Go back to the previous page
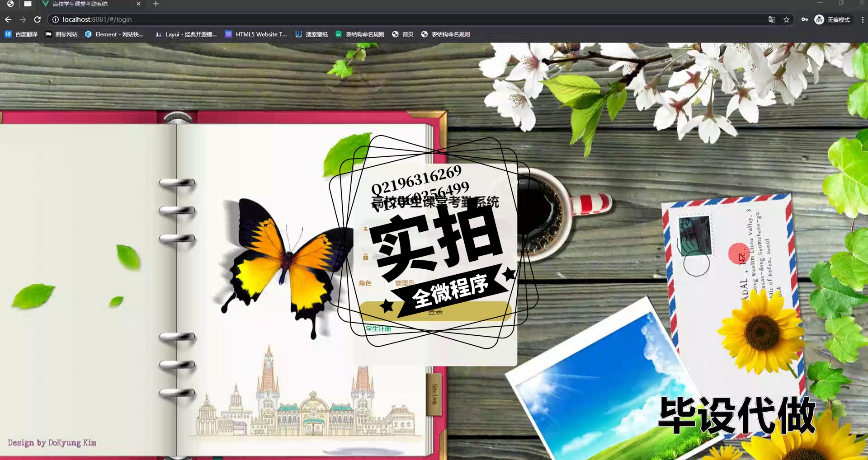This screenshot has height=460, width=868. point(8,19)
